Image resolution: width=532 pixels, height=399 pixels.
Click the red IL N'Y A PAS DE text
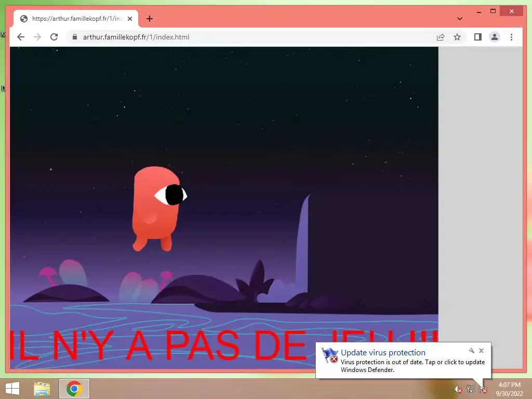coord(158,345)
